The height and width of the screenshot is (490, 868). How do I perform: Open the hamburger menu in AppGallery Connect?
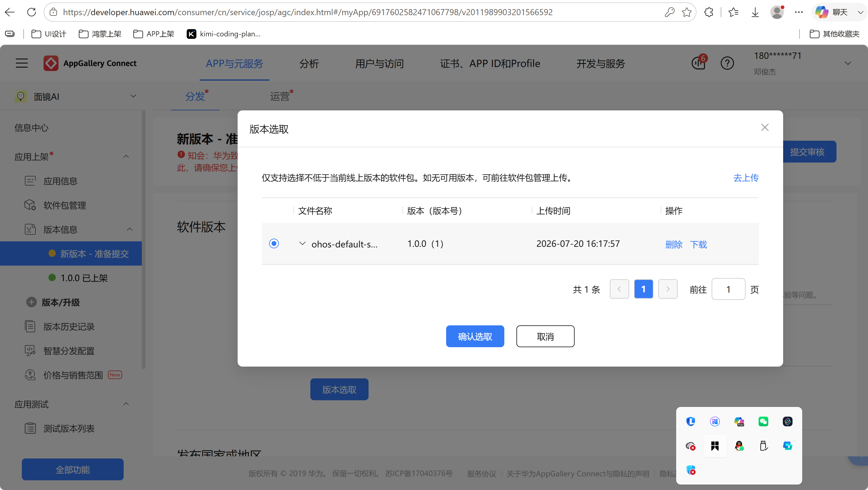tap(22, 63)
